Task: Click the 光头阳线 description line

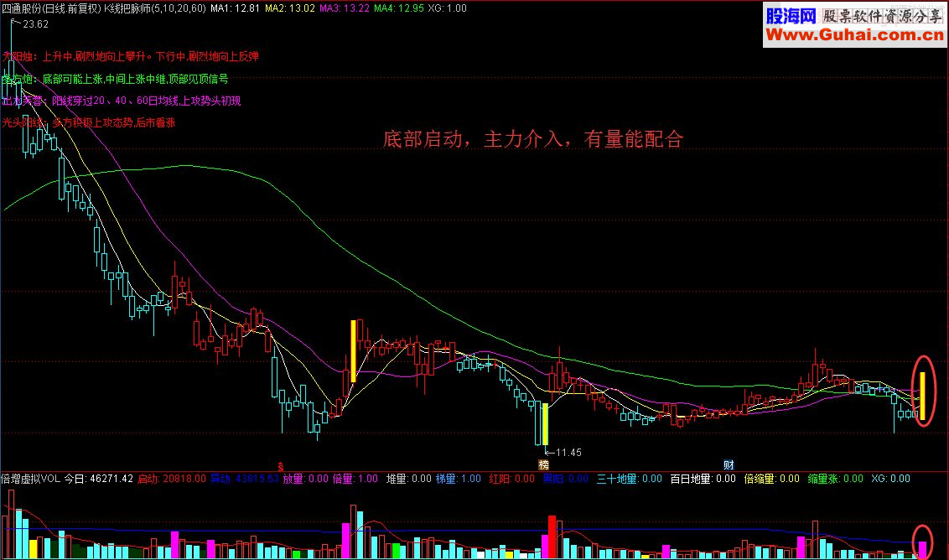Action: tap(88, 122)
